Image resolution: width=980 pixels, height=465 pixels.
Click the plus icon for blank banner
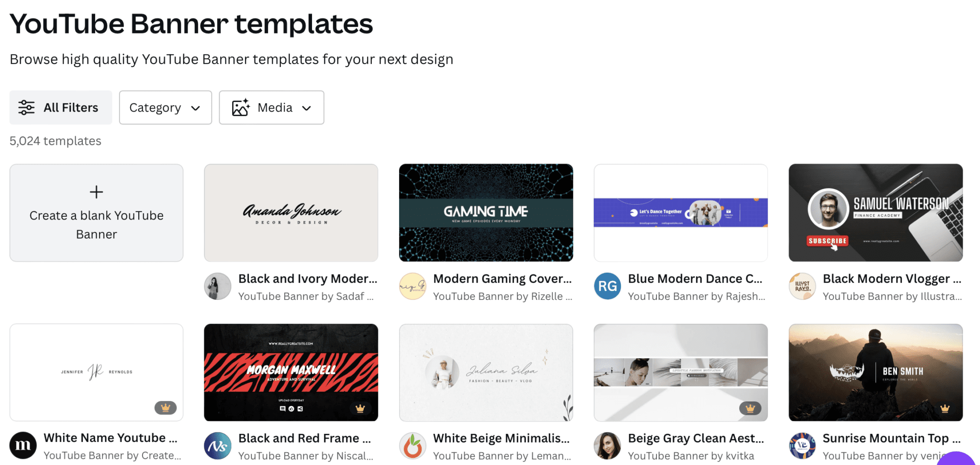(x=96, y=192)
